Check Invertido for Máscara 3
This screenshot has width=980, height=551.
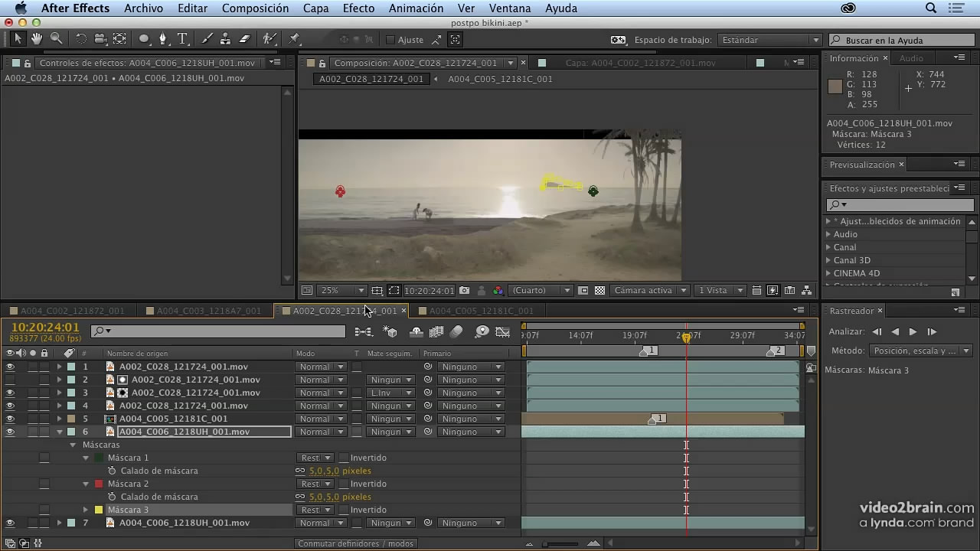(x=344, y=510)
